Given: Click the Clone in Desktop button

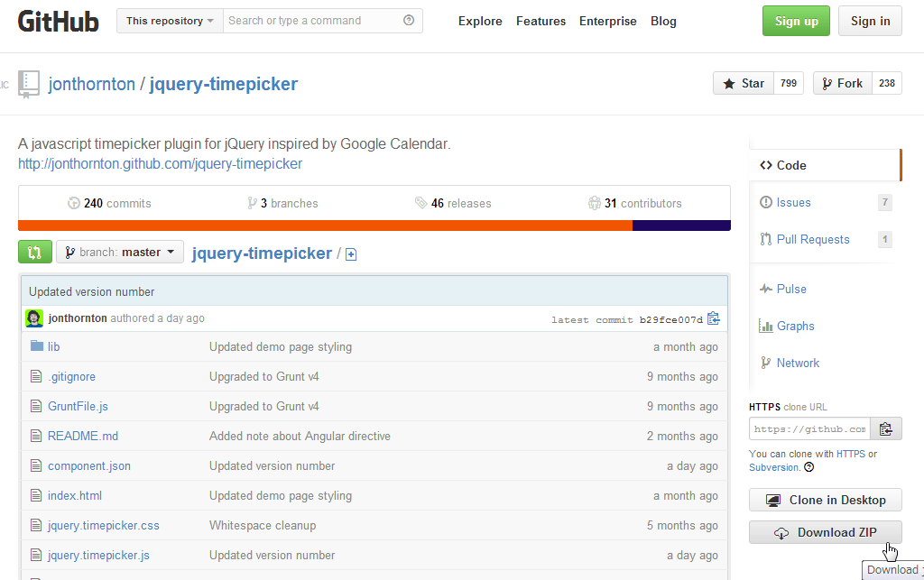Looking at the screenshot, I should coord(825,500).
